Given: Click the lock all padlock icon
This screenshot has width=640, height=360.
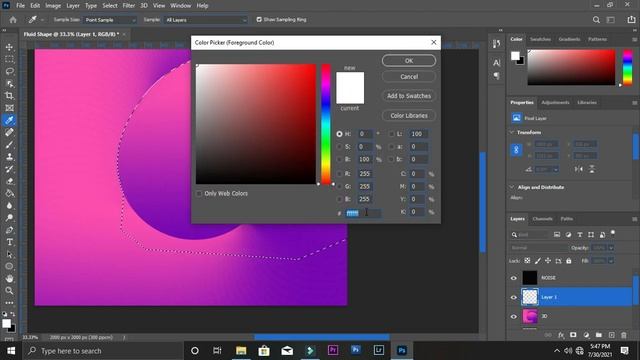Looking at the screenshot, I should (x=569, y=260).
